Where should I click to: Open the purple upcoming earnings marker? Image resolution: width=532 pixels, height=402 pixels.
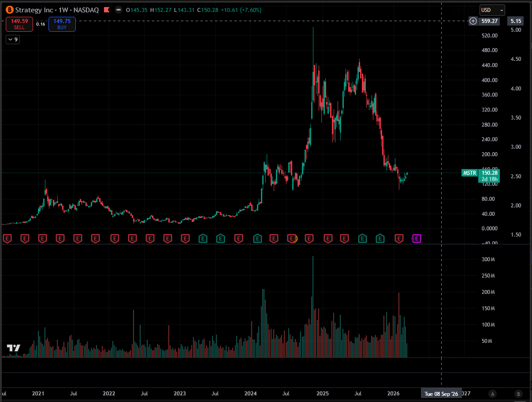416,239
